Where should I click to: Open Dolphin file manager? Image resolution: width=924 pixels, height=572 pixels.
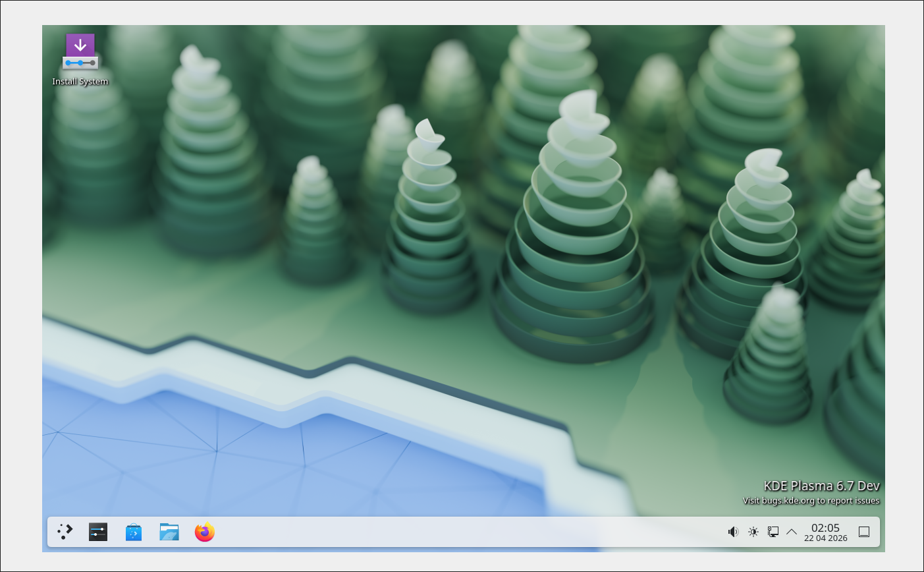pyautogui.click(x=169, y=532)
